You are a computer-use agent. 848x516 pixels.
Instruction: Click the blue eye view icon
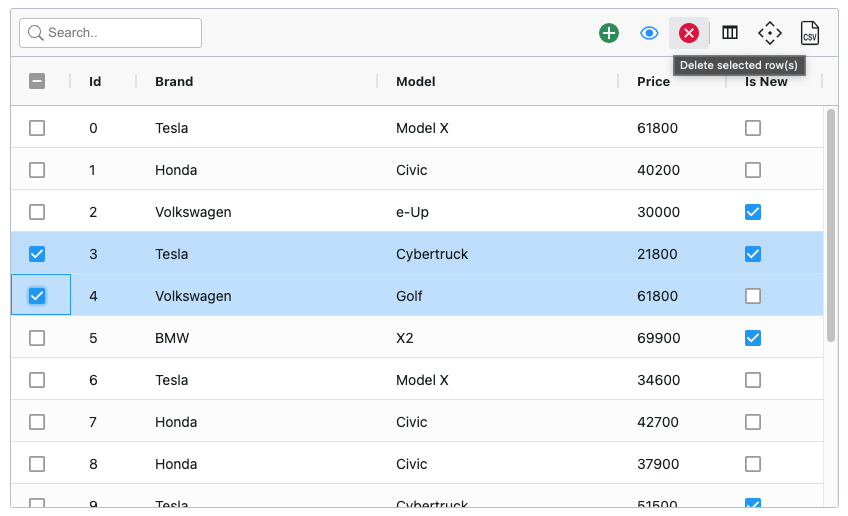tap(649, 33)
